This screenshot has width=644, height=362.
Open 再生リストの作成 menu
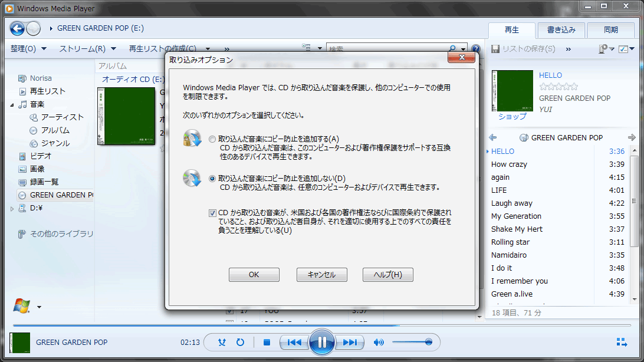(x=169, y=49)
